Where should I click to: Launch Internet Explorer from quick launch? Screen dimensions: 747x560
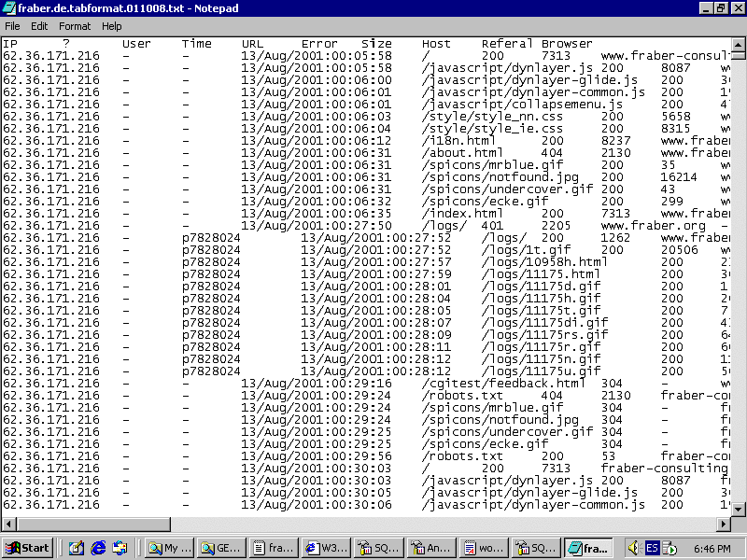(98, 548)
